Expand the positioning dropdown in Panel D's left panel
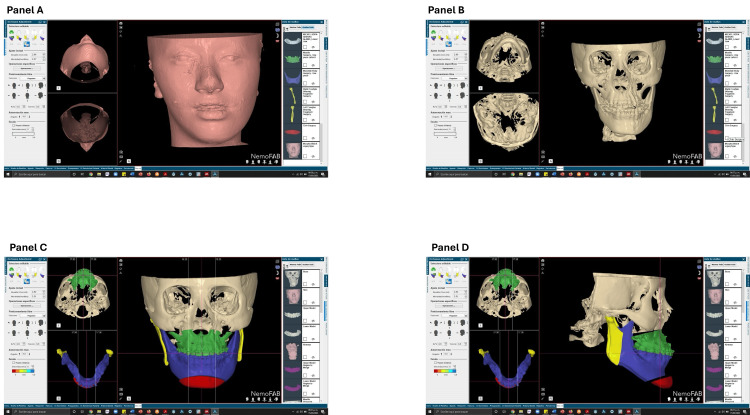The height and width of the screenshot is (415, 750). click(454, 316)
